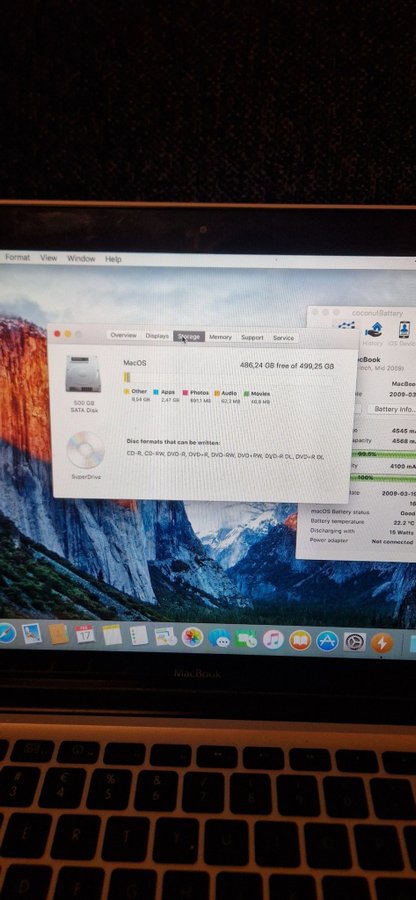
Task: Open System Preferences gear in dock
Action: (x=355, y=642)
